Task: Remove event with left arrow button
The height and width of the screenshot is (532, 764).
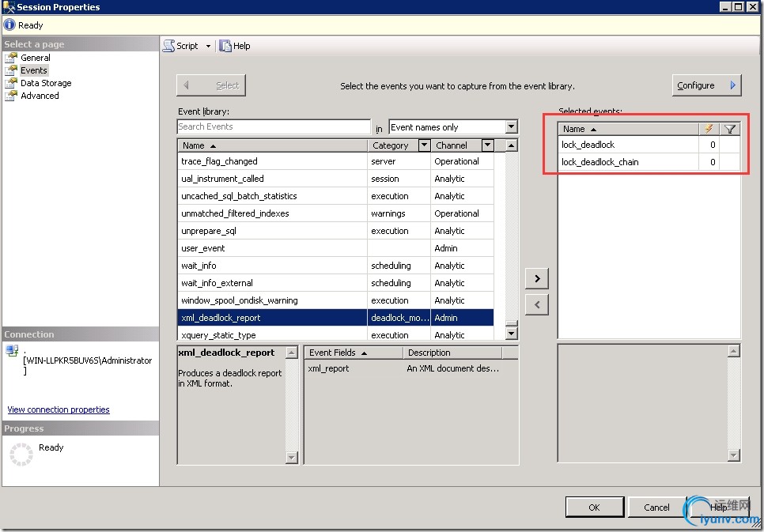Action: click(537, 305)
